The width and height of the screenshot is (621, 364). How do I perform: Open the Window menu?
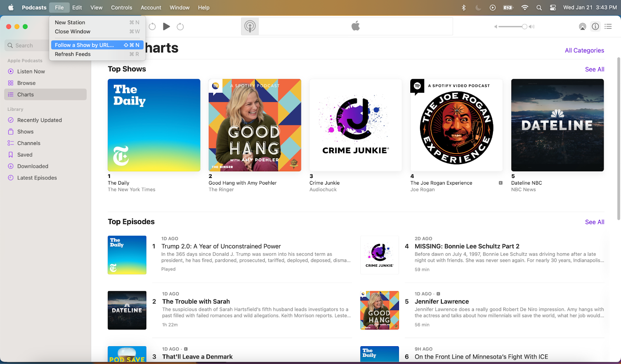(x=180, y=7)
